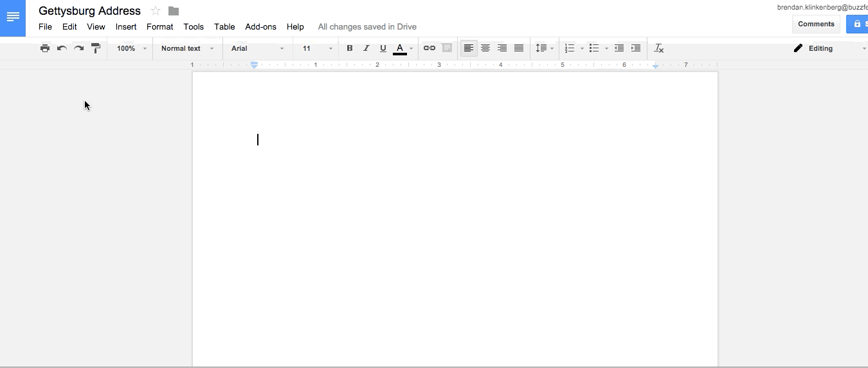The width and height of the screenshot is (868, 368).
Task: Open the Edit menu
Action: pos(69,27)
